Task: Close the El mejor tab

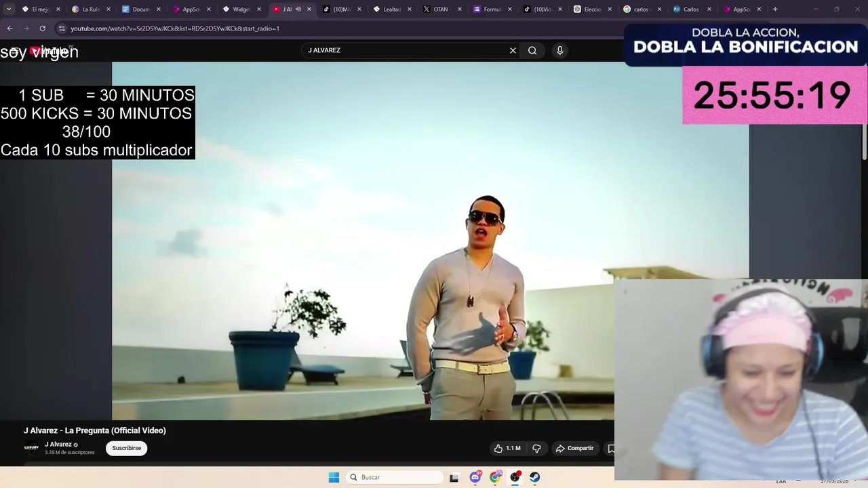Action: (58, 9)
